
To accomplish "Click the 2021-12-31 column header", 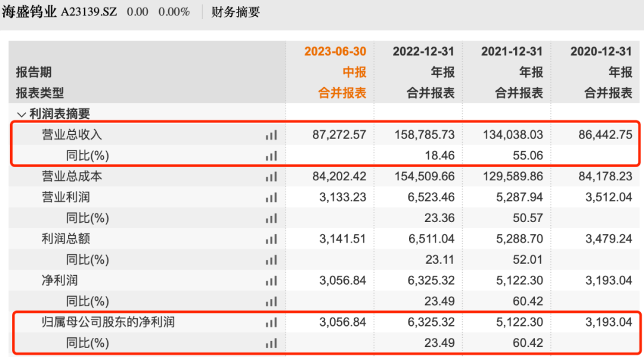I will 512,52.
